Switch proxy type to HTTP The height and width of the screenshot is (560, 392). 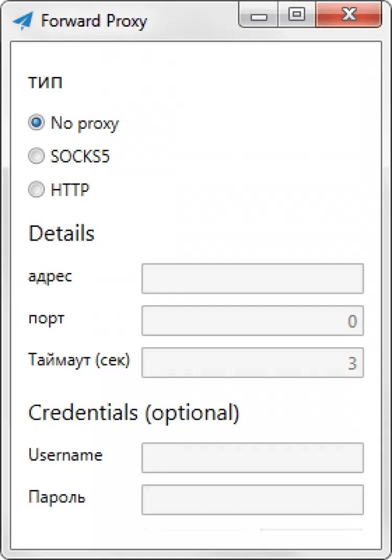point(36,190)
